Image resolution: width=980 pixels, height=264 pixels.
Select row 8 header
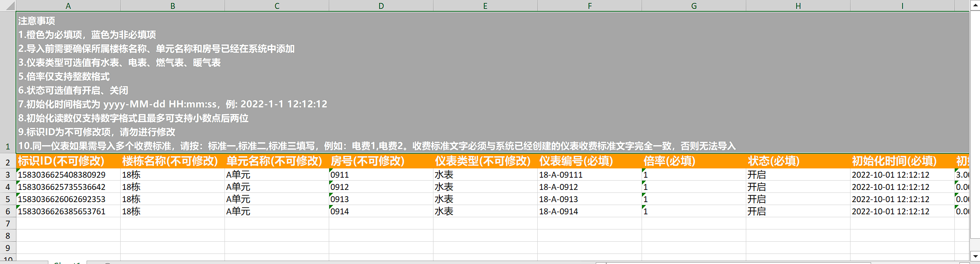(x=8, y=236)
